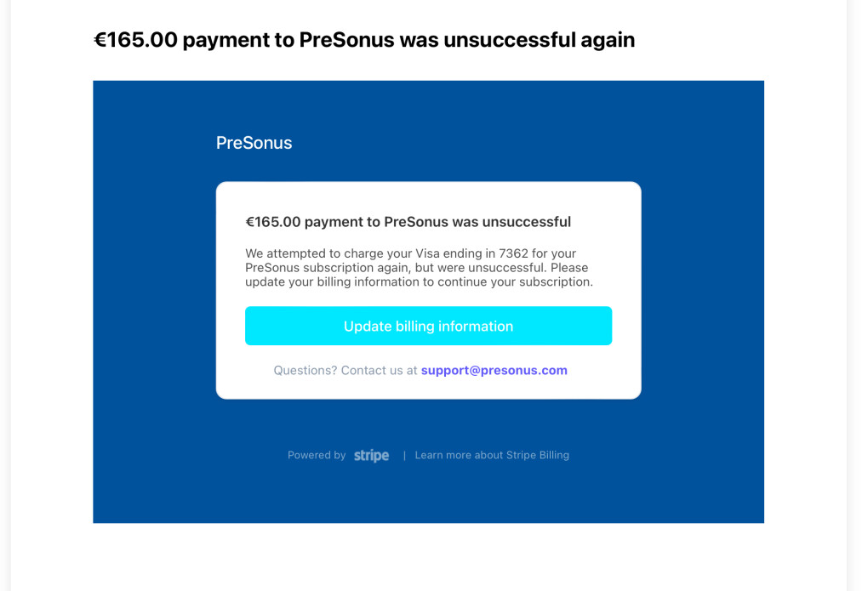The image size is (868, 591).
Task: Click the PreSonus brand name header
Action: tap(254, 143)
